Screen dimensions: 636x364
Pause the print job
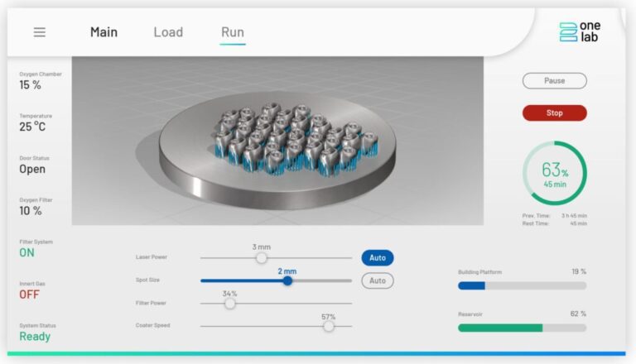coord(554,81)
